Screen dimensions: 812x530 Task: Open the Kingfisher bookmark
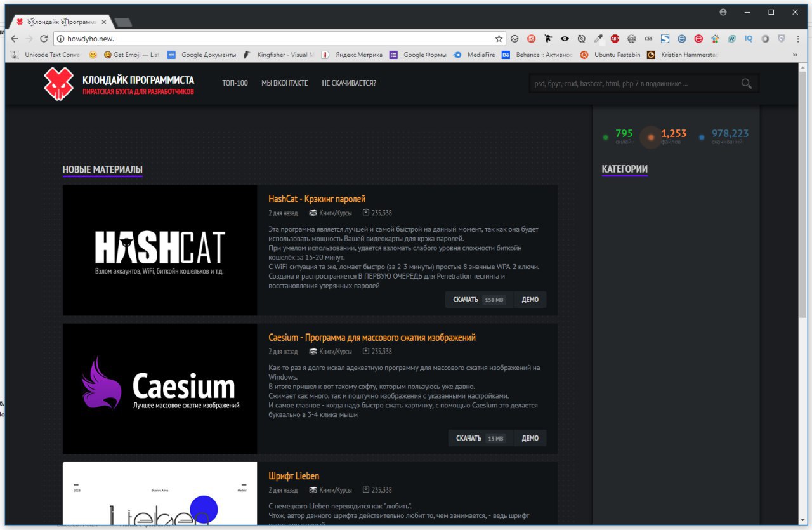coord(279,55)
